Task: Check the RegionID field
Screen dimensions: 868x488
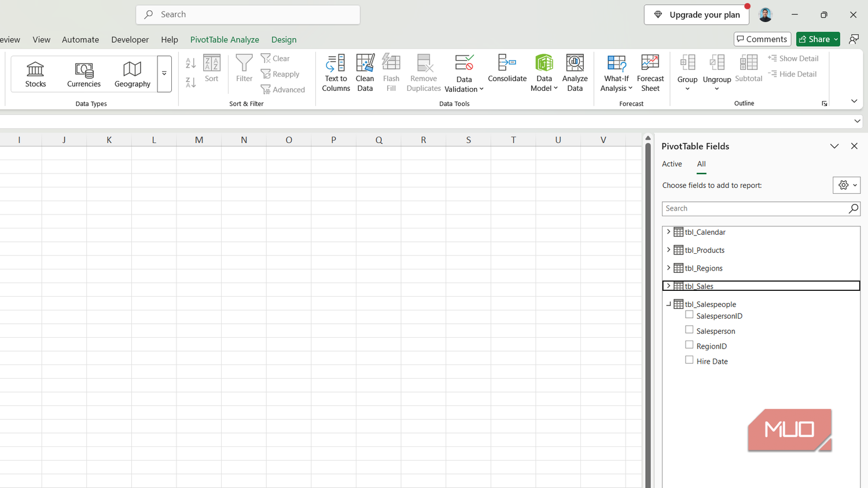Action: tap(689, 345)
